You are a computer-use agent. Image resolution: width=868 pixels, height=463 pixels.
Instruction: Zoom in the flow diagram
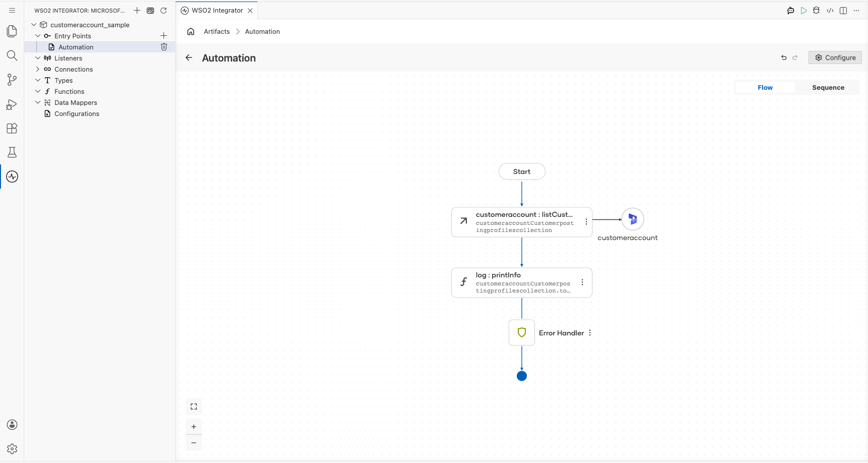click(x=194, y=427)
